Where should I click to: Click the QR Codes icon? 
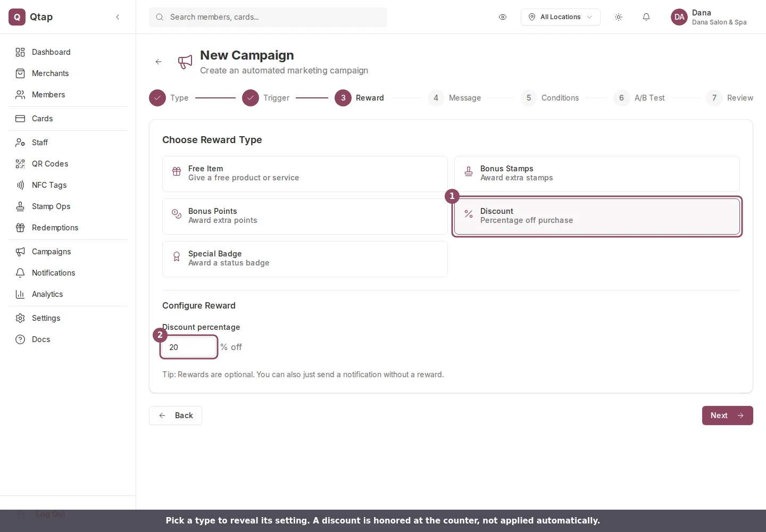(x=20, y=164)
